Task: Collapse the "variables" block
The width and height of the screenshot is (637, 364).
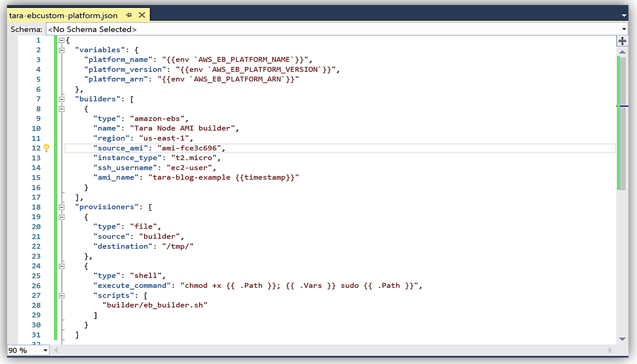Action: 62,50
